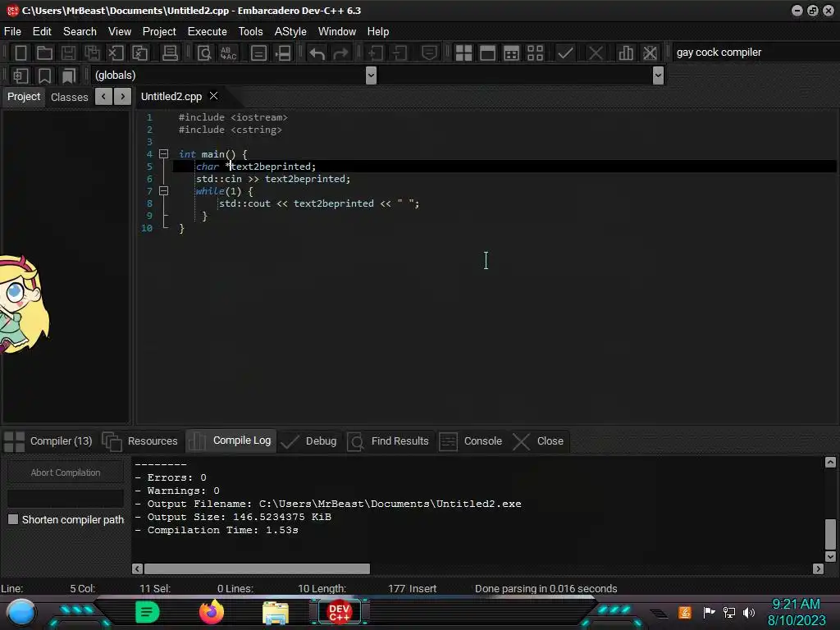Screen dimensions: 840x630
Task: Open the Console bottom tab
Action: click(x=471, y=441)
